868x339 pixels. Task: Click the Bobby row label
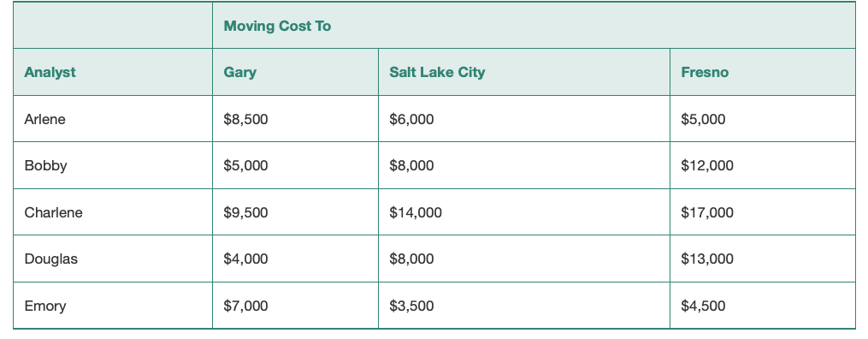tap(45, 165)
